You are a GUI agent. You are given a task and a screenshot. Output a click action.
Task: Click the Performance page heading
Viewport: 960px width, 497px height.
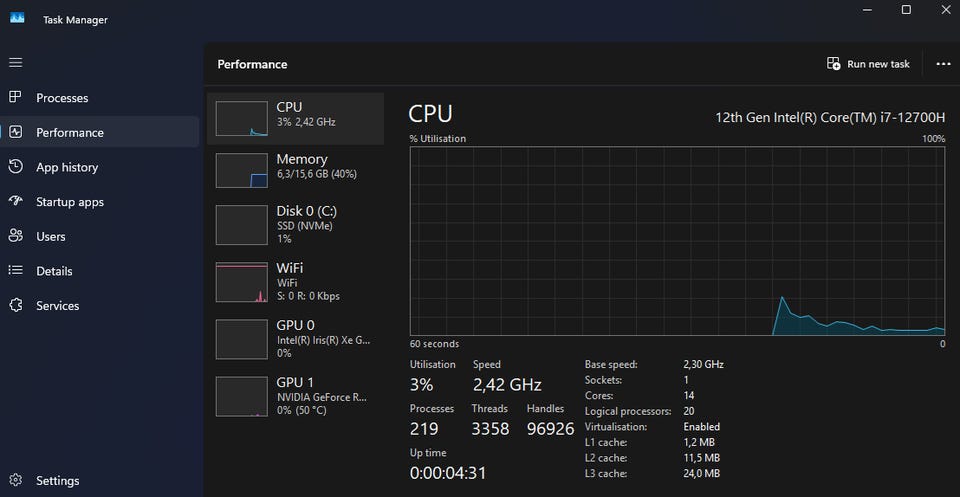pos(252,64)
